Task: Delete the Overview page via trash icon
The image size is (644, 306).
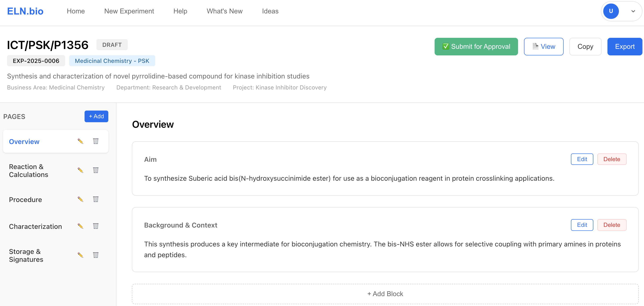Action: coord(96,141)
